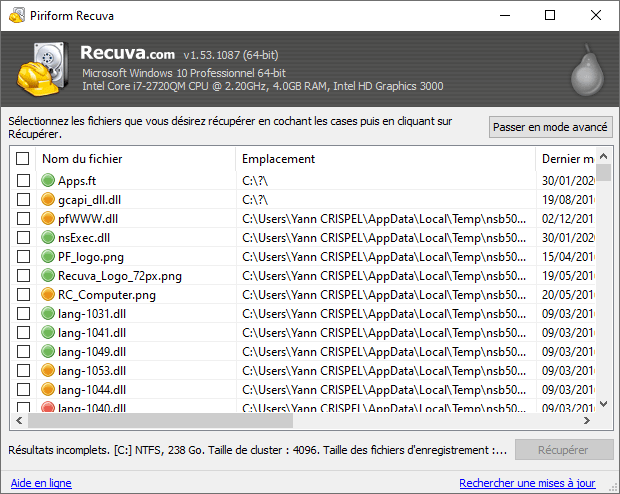Check the box for lang-1044.dll
This screenshot has width=620, height=494.
pyautogui.click(x=23, y=389)
